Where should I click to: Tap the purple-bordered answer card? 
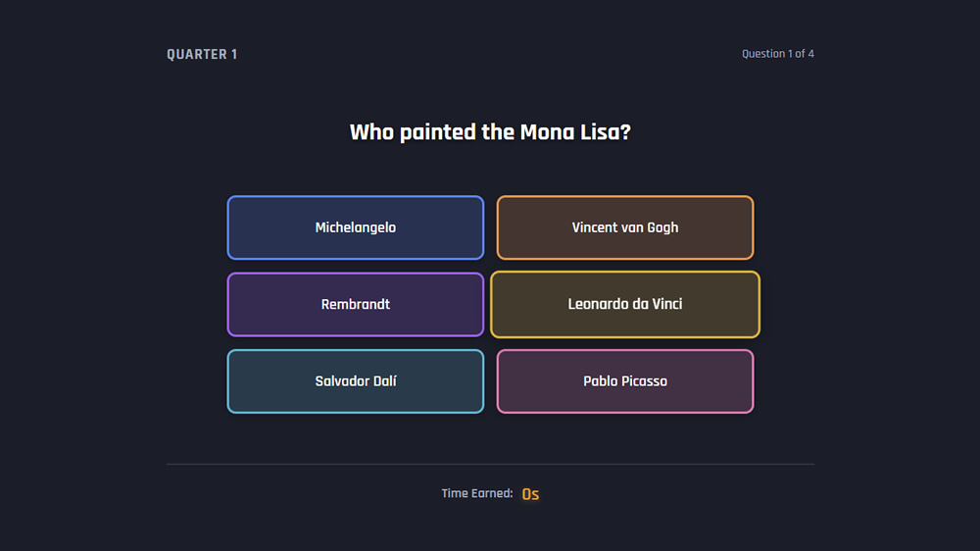(355, 304)
